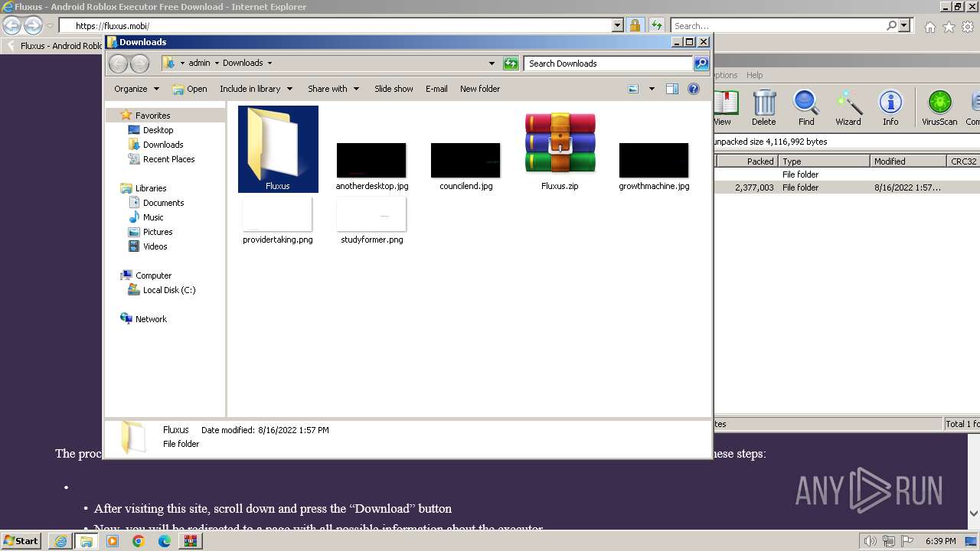The width and height of the screenshot is (980, 551).
Task: Click Chrome icon in taskbar
Action: (x=138, y=541)
